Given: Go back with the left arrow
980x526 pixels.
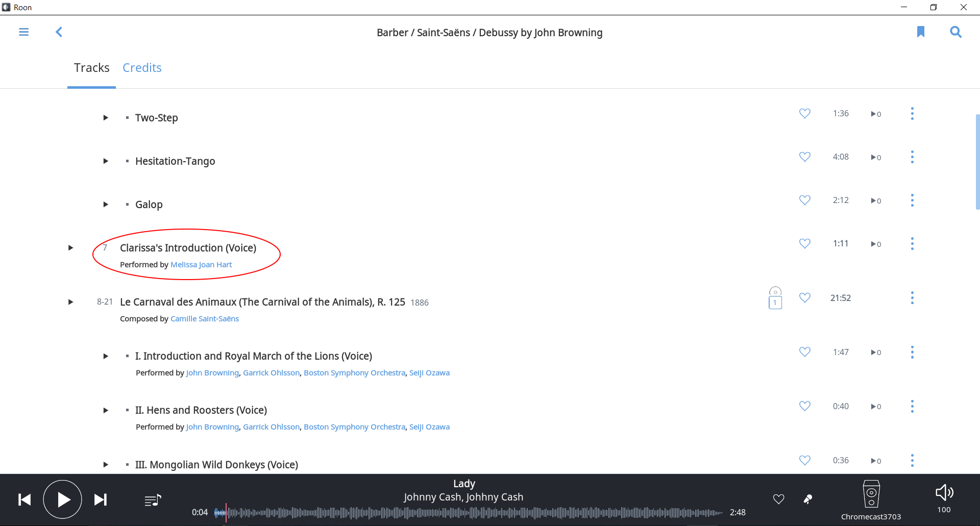Looking at the screenshot, I should (x=59, y=32).
